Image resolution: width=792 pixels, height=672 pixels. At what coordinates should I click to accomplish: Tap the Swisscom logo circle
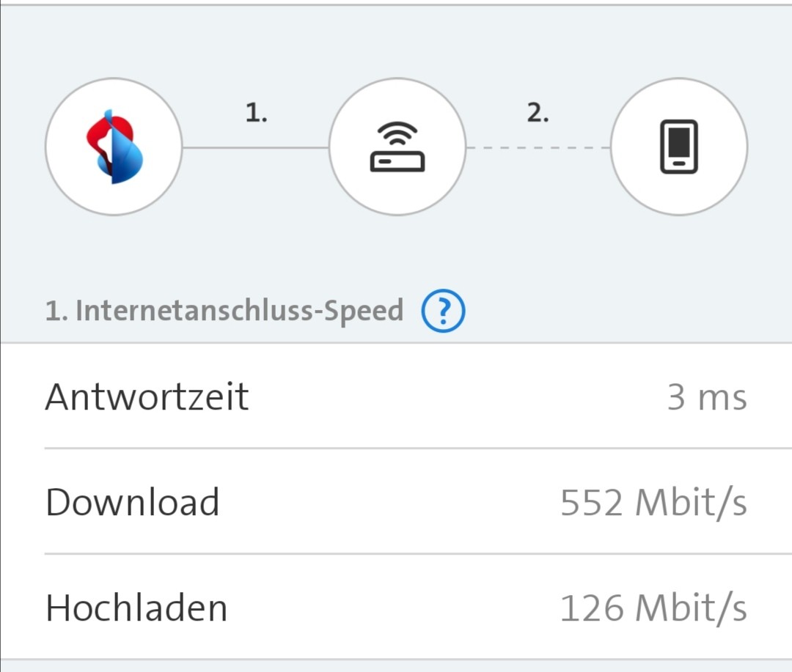click(113, 147)
